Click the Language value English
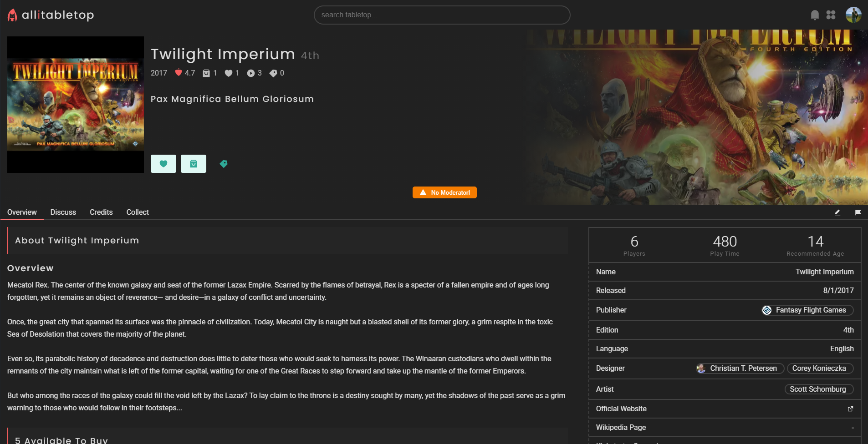Screen dimensions: 868x444 tap(842, 349)
